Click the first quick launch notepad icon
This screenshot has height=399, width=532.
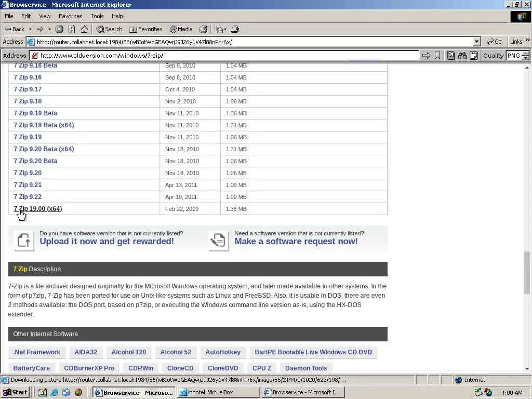[42, 393]
